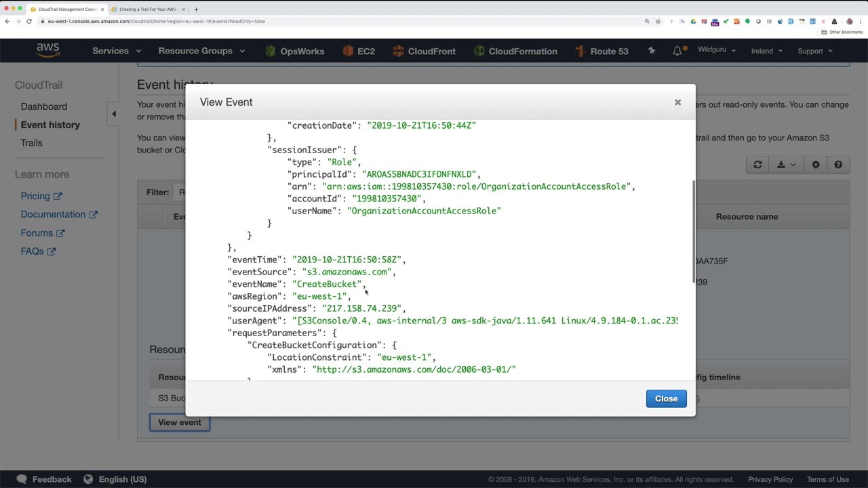Open the Other Bookmarks folder

[x=842, y=32]
